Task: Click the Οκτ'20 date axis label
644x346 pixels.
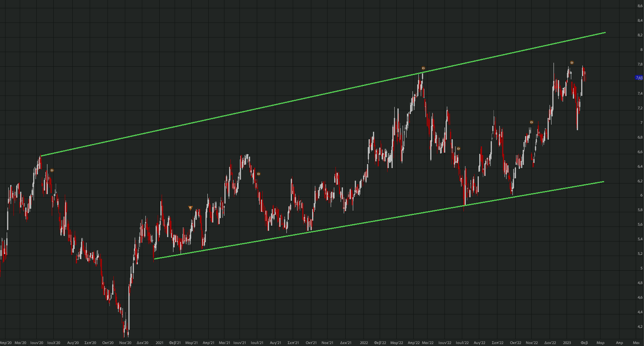Action: click(x=108, y=343)
